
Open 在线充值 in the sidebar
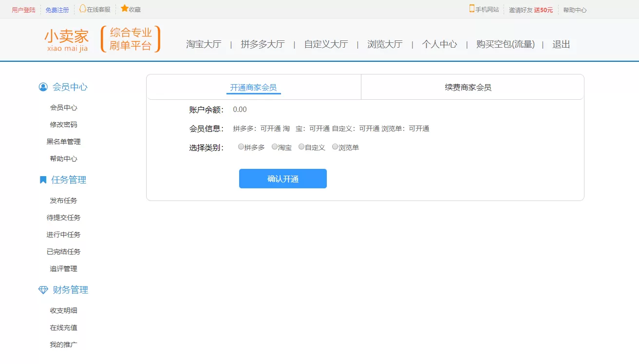point(63,328)
